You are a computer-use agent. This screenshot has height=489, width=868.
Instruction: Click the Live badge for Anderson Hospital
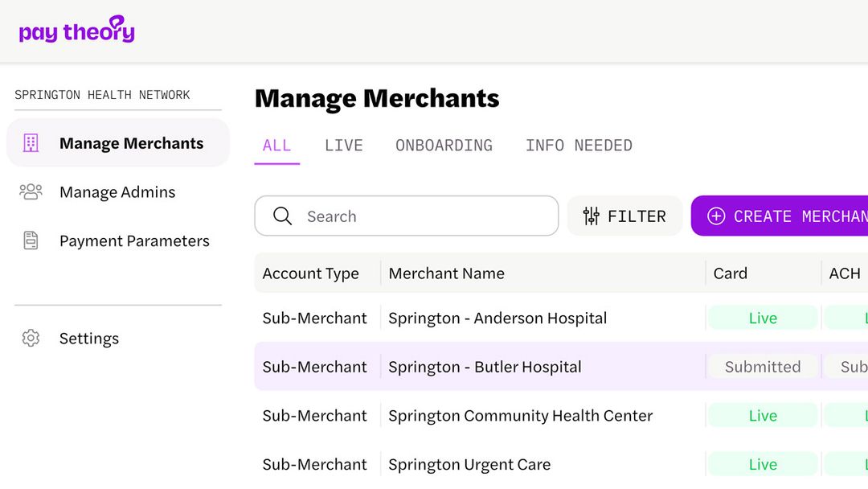point(762,318)
